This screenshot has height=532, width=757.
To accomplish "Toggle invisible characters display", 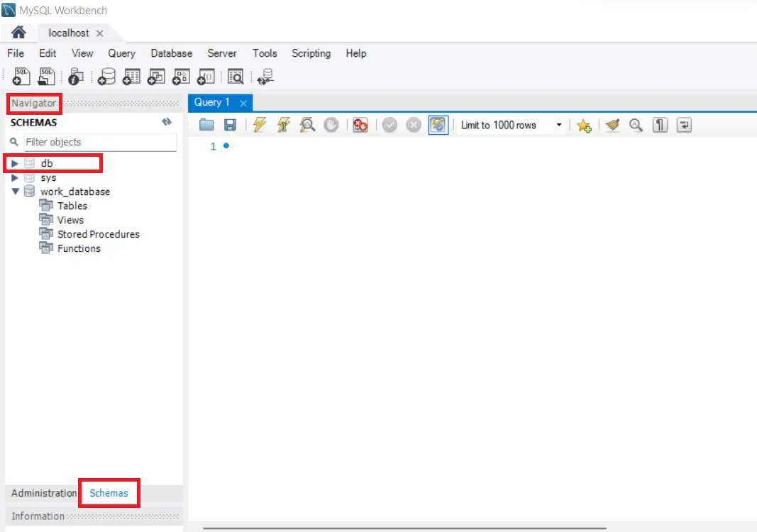I will [660, 125].
